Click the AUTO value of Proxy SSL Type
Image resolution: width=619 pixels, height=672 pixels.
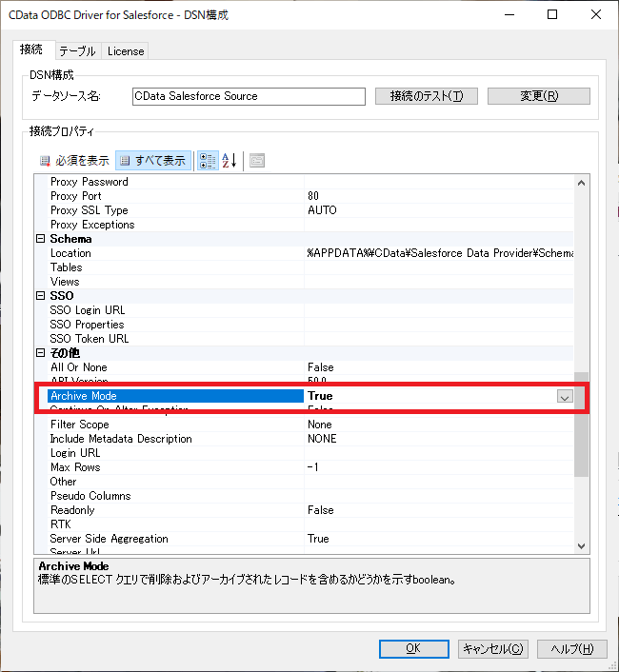click(323, 210)
